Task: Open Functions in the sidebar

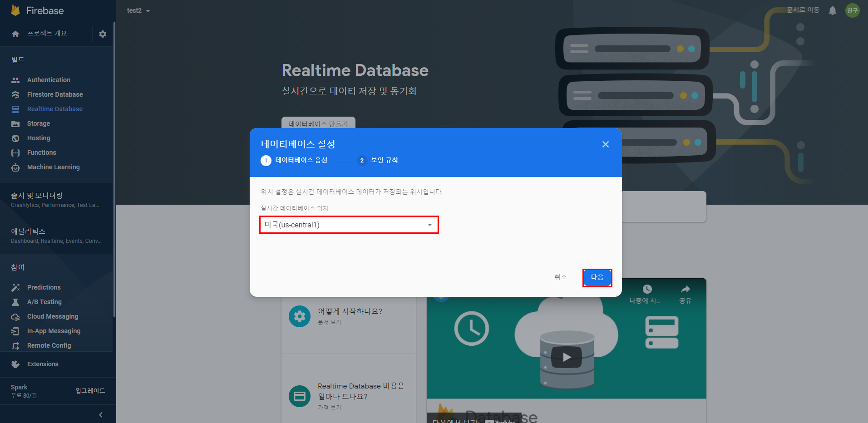Action: [x=42, y=152]
